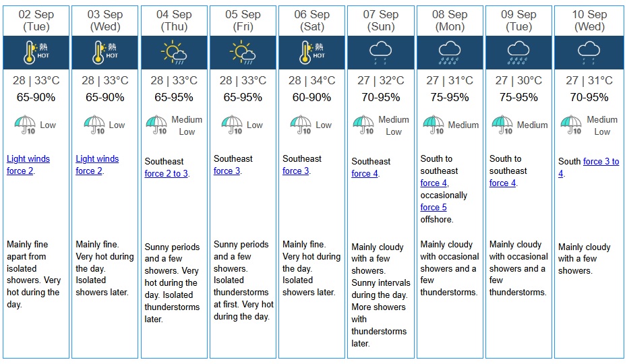Click the Medium rainfall umbrella icon for 08 Sep

(x=434, y=125)
